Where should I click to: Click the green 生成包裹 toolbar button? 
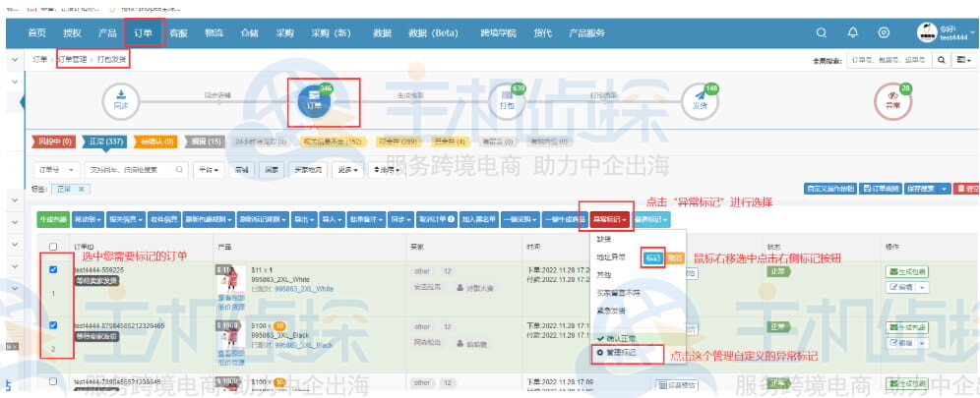[53, 219]
